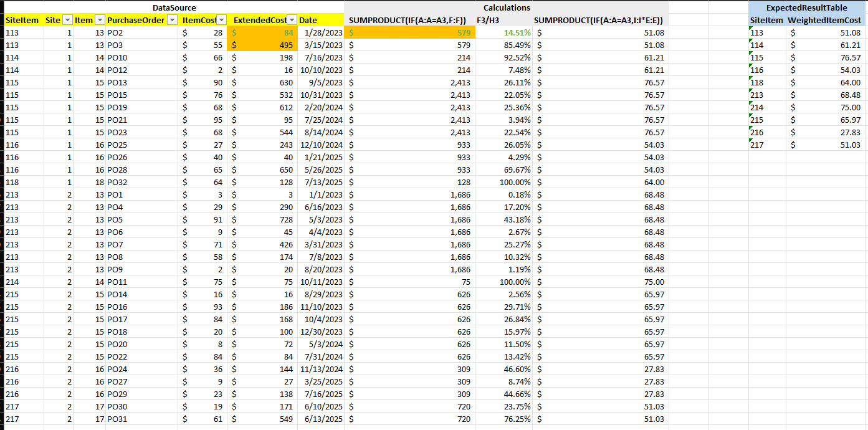Select 217 in the ExpectedResultTable
This screenshot has width=868, height=430.
[x=767, y=145]
